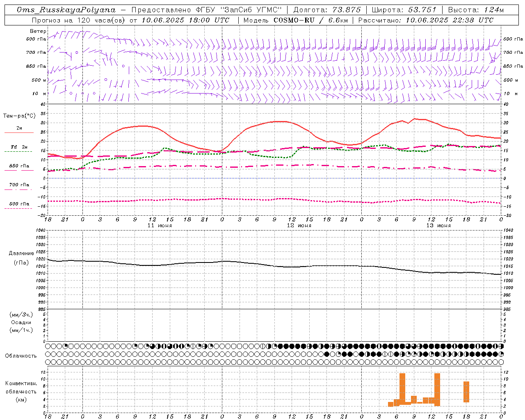Click the 2м temperature legend entry
The image size is (525, 420).
point(19,128)
